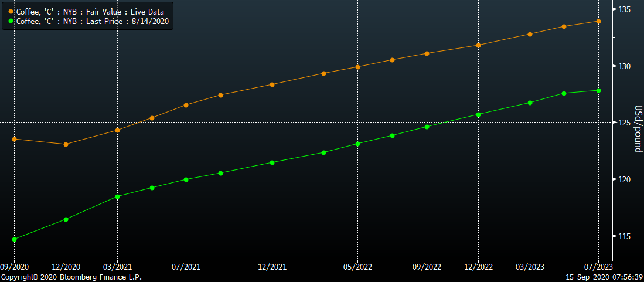Click the green Last Price legend dot
Viewport: 644px width, 282px height.
click(x=11, y=21)
